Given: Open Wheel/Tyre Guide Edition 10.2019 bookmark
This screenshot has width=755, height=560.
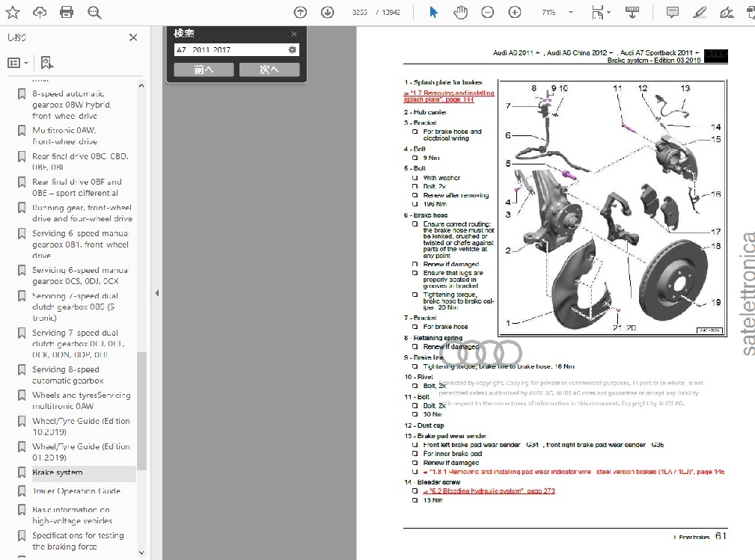Looking at the screenshot, I should (x=81, y=426).
